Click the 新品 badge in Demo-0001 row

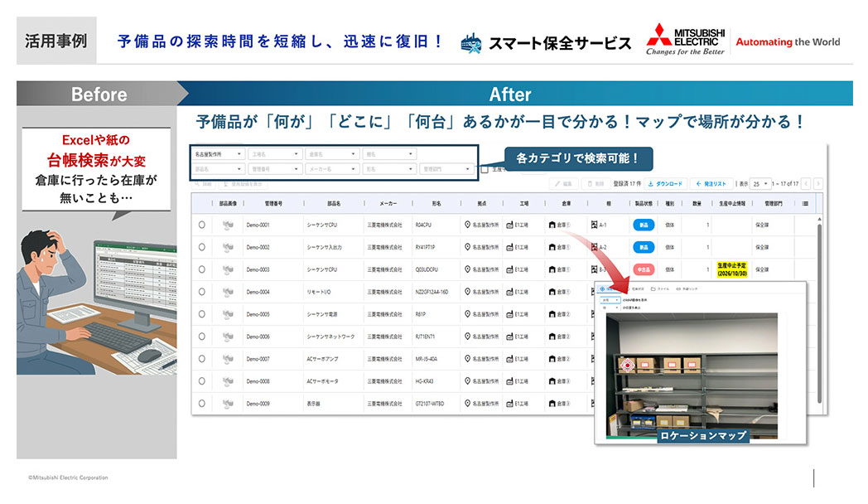[644, 225]
